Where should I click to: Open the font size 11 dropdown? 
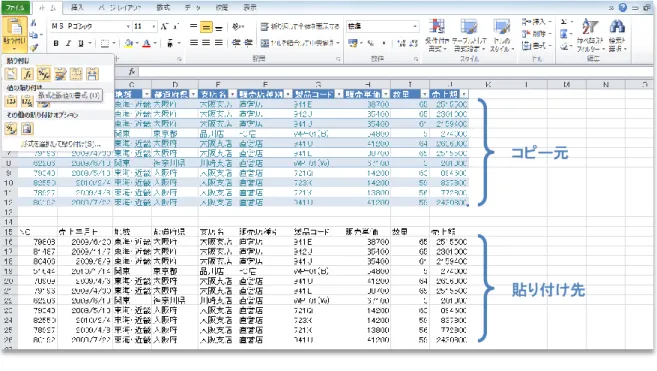click(x=154, y=26)
